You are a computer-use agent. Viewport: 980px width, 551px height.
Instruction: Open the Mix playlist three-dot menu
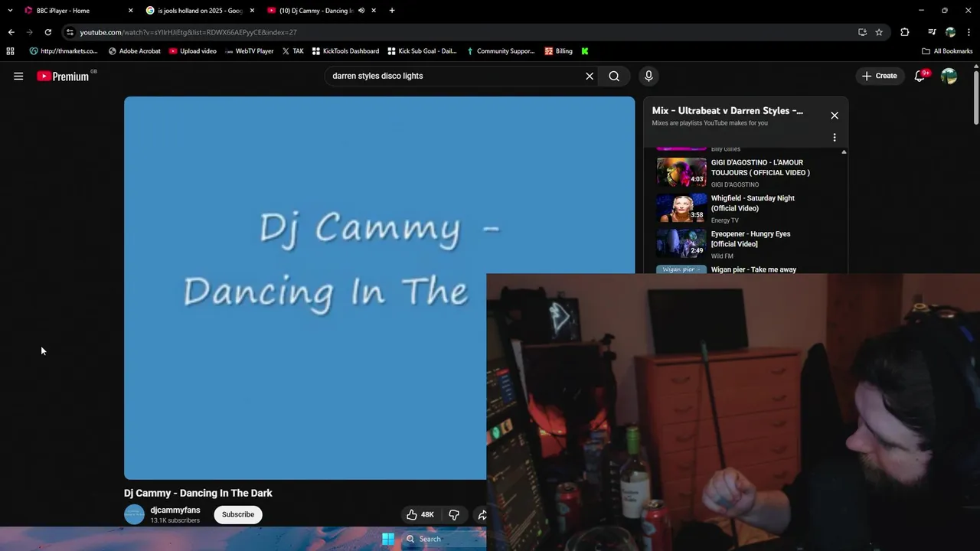(835, 138)
